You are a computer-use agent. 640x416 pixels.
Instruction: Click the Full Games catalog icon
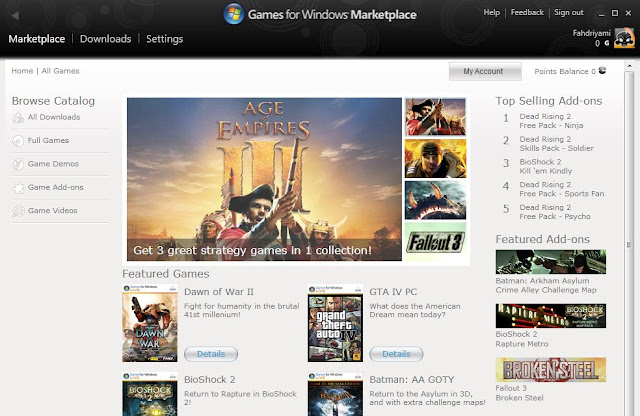18,141
